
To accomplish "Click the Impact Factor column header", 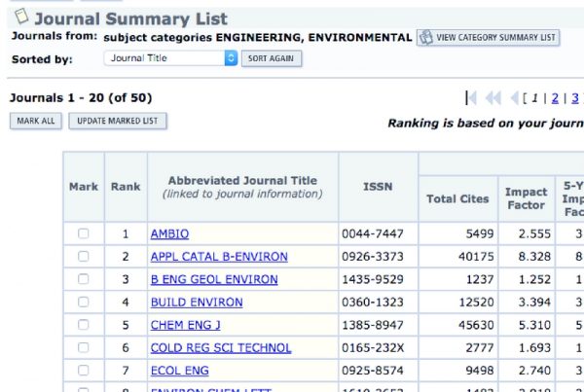I will click(x=526, y=198).
